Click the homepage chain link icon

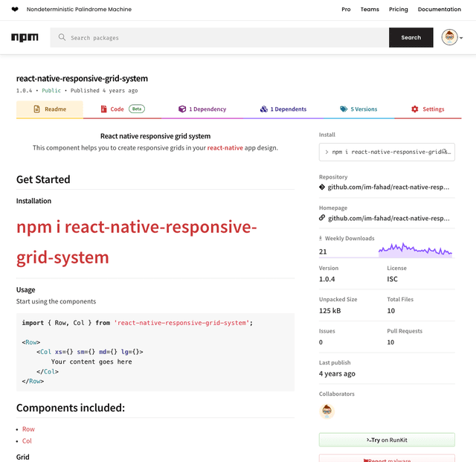tap(322, 218)
